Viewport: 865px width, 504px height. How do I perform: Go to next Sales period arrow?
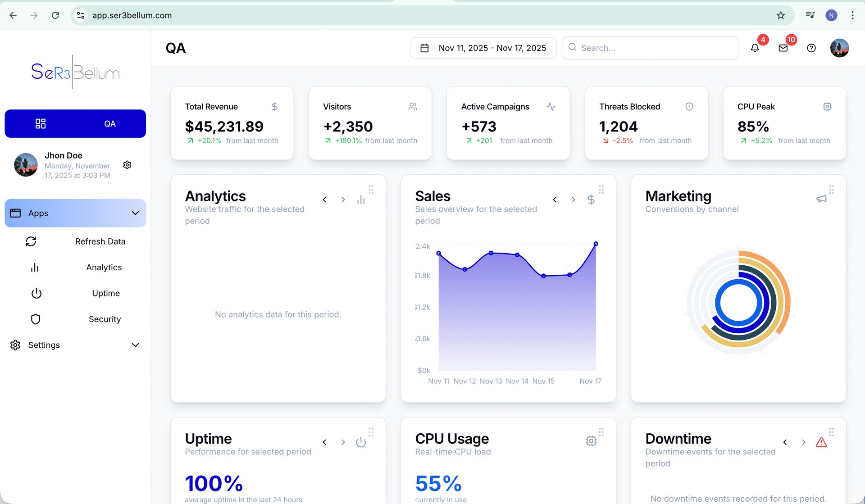click(573, 200)
